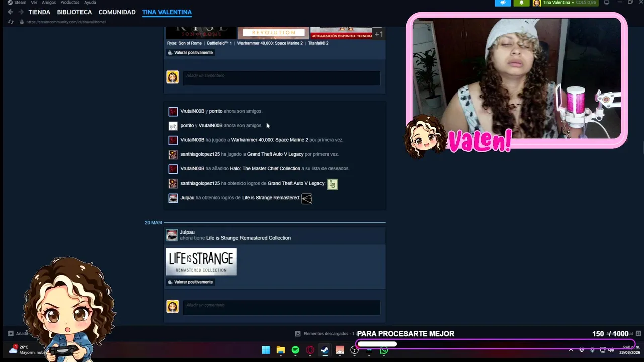Open the Ryse Son of Rome thumbnail
The width and height of the screenshot is (644, 362).
click(201, 33)
